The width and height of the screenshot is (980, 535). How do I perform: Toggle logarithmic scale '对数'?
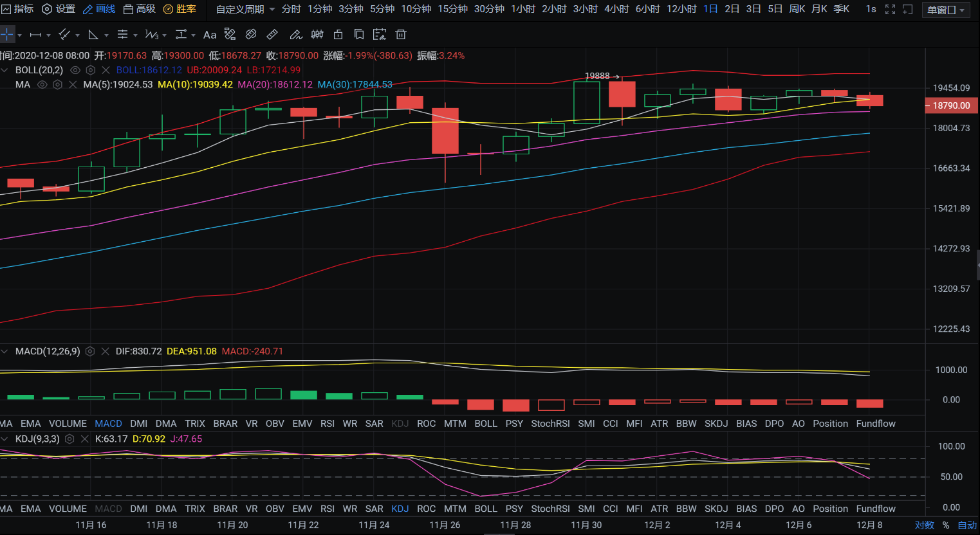924,525
